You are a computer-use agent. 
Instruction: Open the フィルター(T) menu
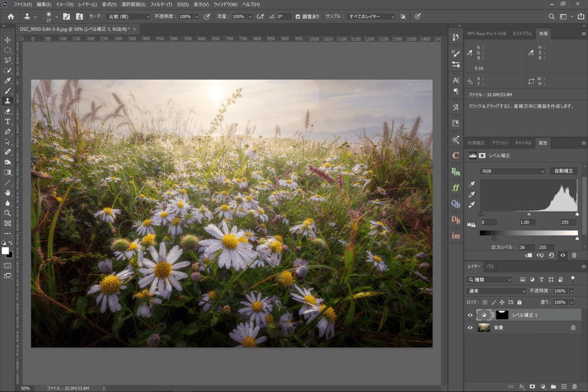(161, 4)
